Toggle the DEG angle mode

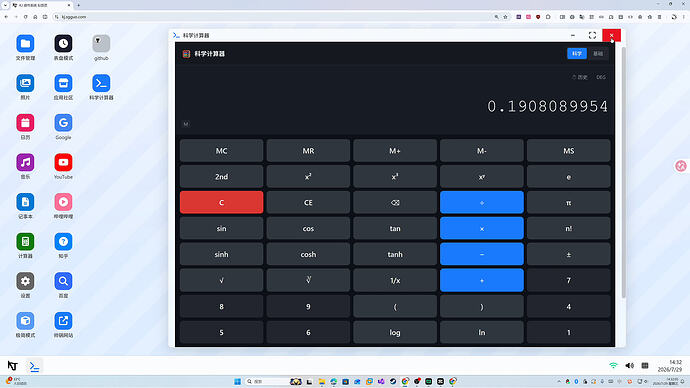point(601,77)
